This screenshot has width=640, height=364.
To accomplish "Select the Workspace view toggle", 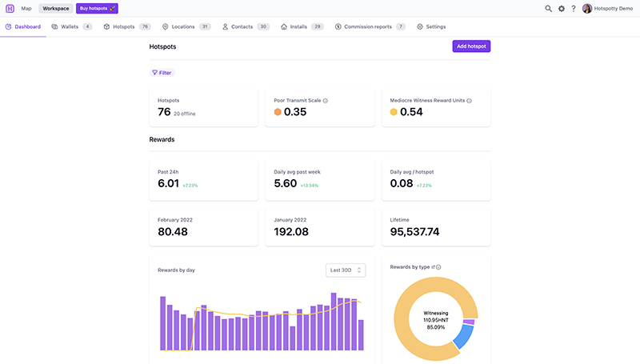I will (56, 8).
